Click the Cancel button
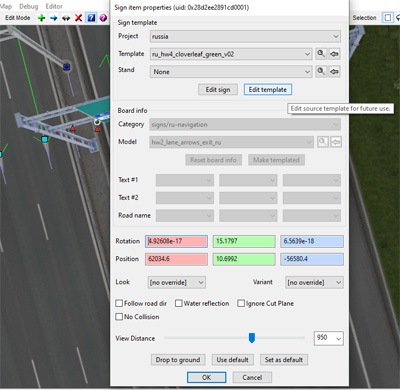Image resolution: width=400 pixels, height=390 pixels. [x=252, y=377]
